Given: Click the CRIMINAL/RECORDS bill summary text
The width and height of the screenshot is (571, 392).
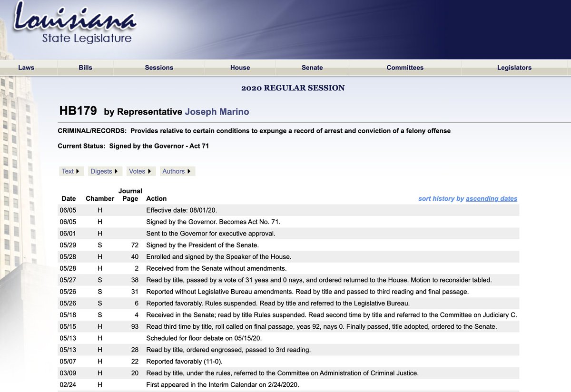Looking at the screenshot, I should [254, 130].
